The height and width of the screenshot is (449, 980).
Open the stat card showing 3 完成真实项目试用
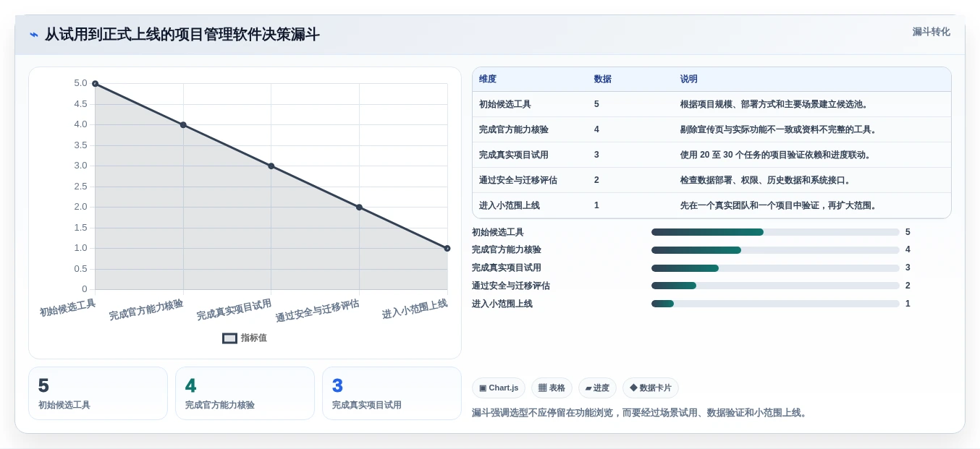392,393
